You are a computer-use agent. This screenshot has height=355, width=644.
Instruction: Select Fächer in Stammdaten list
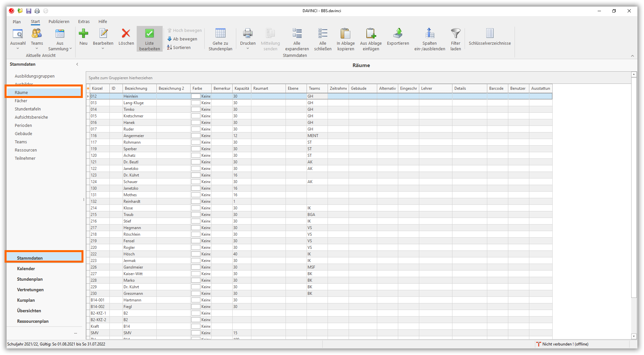click(x=21, y=101)
